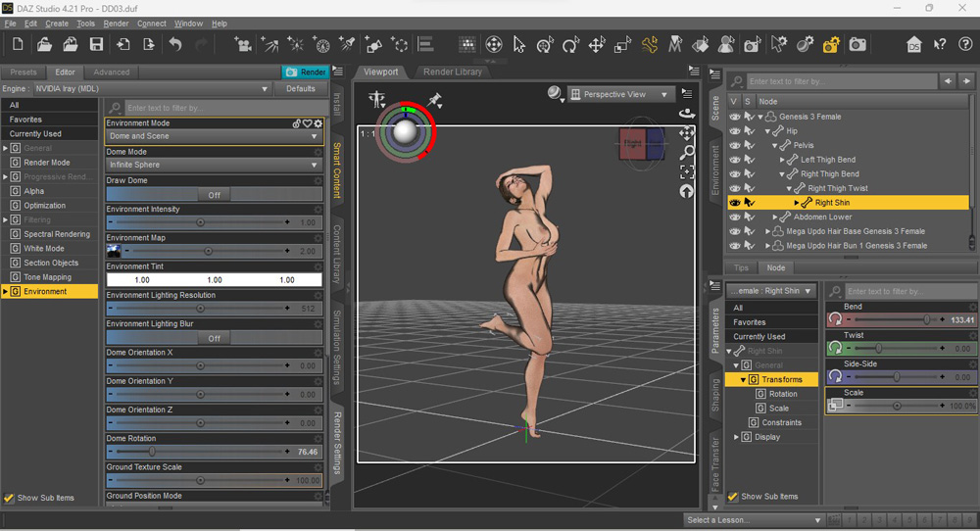Open the Import file icon
This screenshot has height=531, width=980.
pos(122,44)
